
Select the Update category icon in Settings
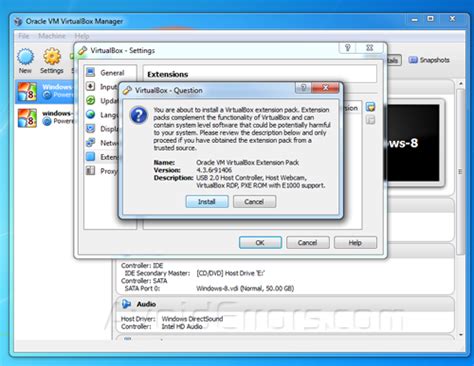point(90,100)
